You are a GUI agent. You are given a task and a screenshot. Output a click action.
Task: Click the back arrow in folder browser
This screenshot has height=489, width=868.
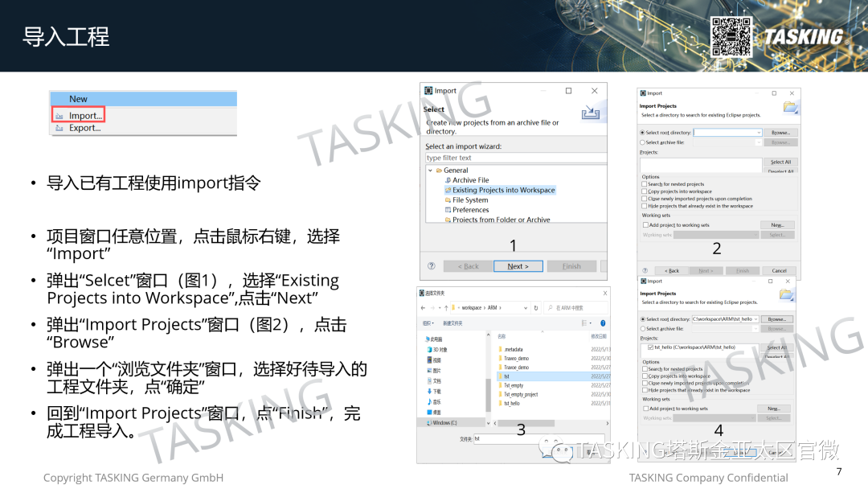tap(424, 307)
